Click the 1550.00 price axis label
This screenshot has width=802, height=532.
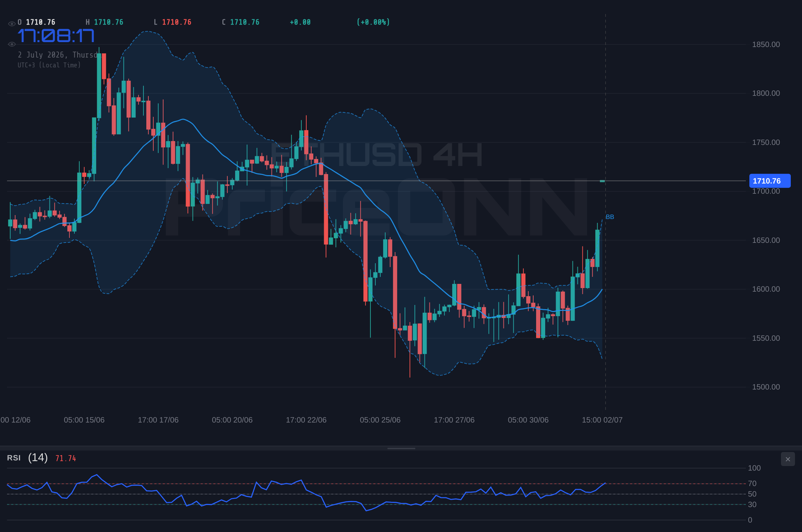coord(766,338)
